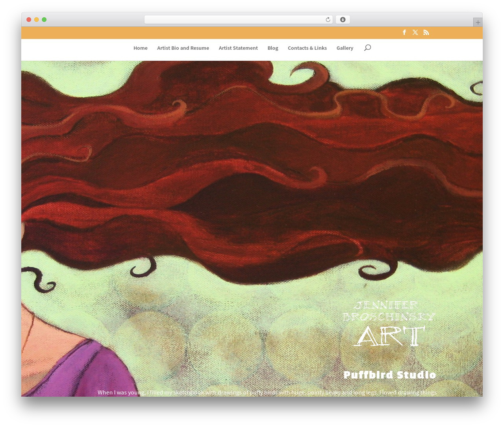Open the site search magnifier icon
Viewport: 504px width, 427px height.
pos(367,48)
